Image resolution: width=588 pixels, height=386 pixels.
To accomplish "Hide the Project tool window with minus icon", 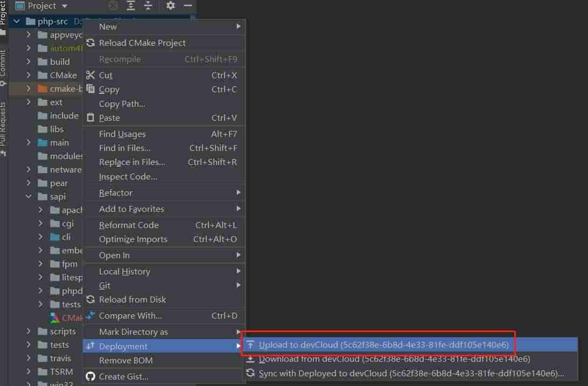I will click(188, 5).
